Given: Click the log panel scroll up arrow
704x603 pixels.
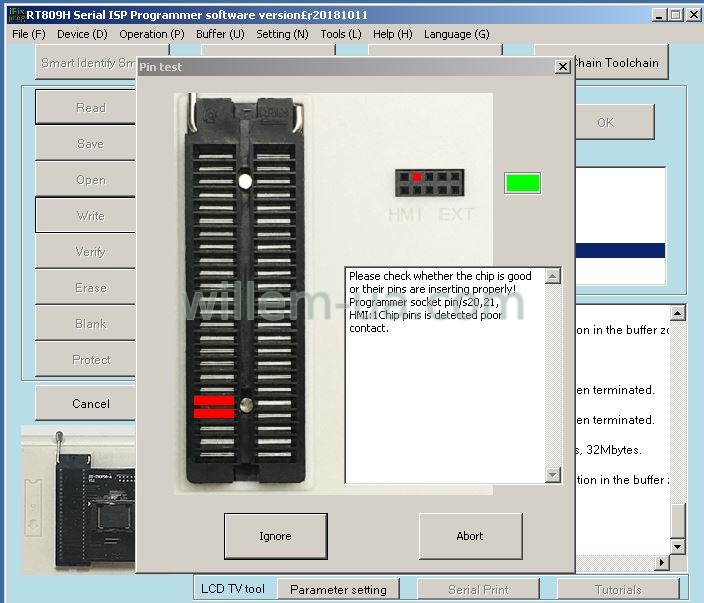Looking at the screenshot, I should tap(678, 313).
